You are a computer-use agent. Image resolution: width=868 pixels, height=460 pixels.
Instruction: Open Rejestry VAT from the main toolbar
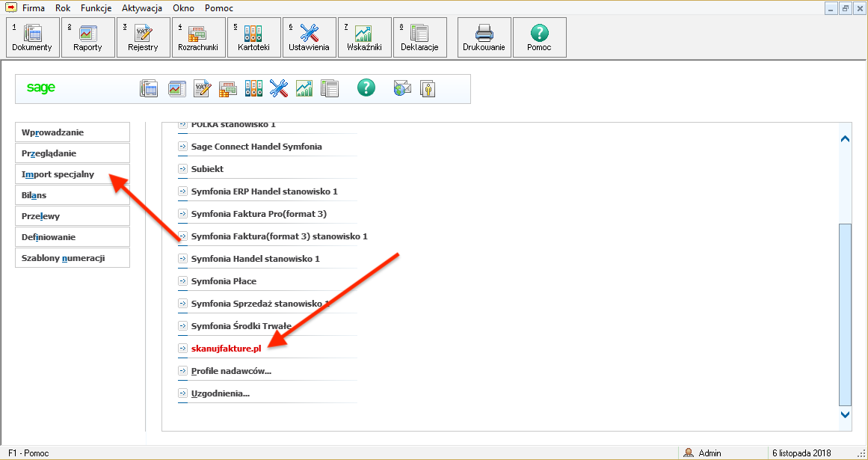(x=143, y=37)
